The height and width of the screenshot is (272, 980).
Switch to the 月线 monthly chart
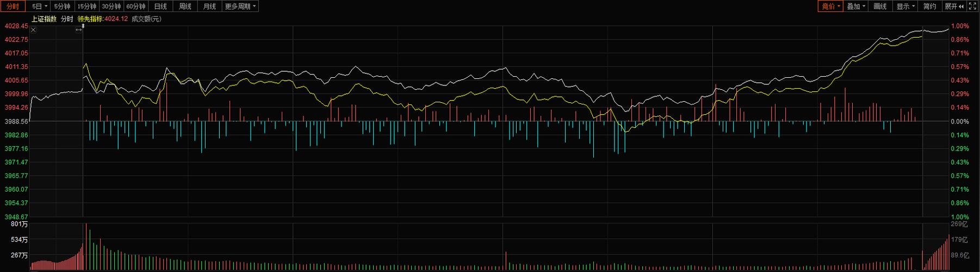pyautogui.click(x=209, y=7)
